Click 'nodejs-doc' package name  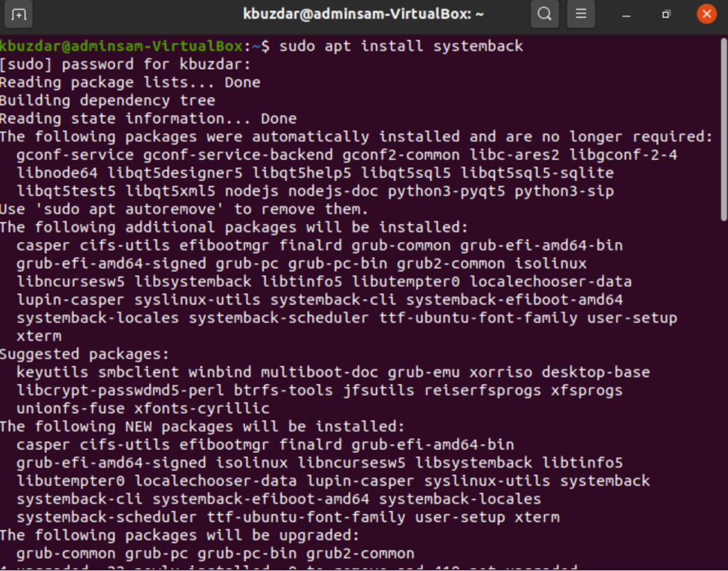[x=333, y=191]
